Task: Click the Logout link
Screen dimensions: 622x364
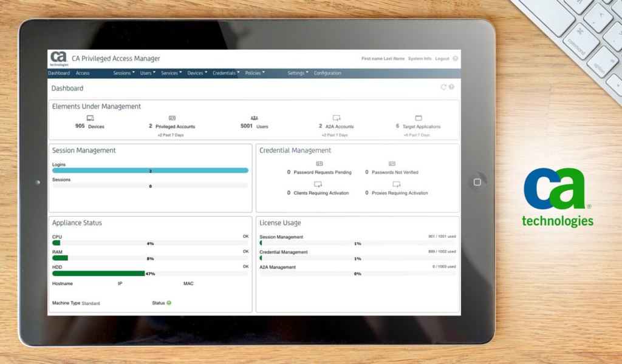Action: point(442,58)
